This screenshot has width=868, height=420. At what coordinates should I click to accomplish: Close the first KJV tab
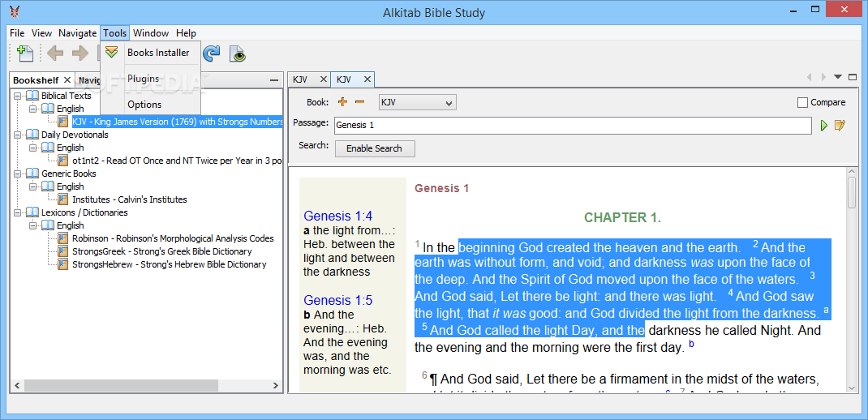coord(323,79)
